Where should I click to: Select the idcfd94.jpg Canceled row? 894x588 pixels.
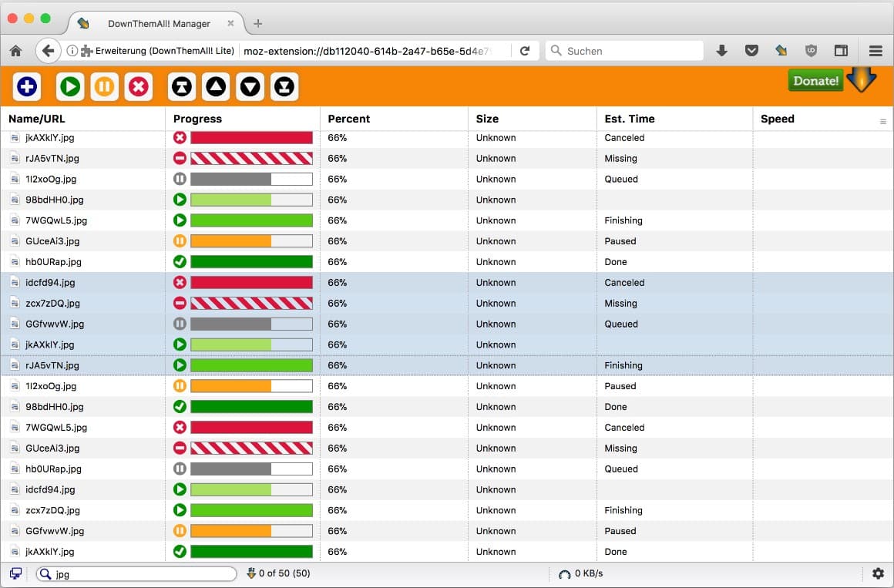pyautogui.click(x=447, y=282)
